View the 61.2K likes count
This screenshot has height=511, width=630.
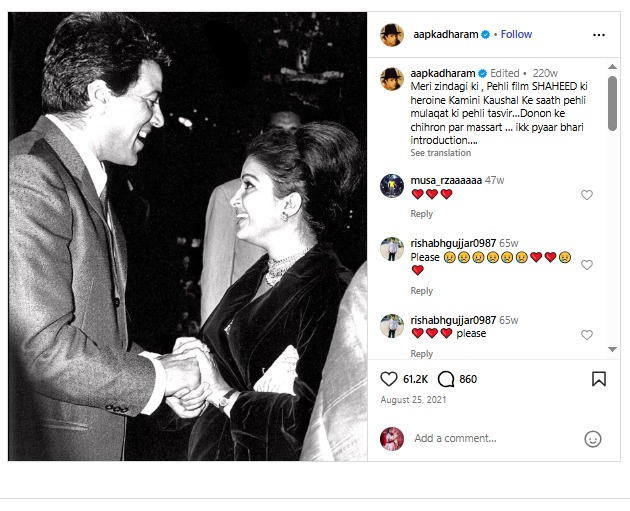point(415,380)
